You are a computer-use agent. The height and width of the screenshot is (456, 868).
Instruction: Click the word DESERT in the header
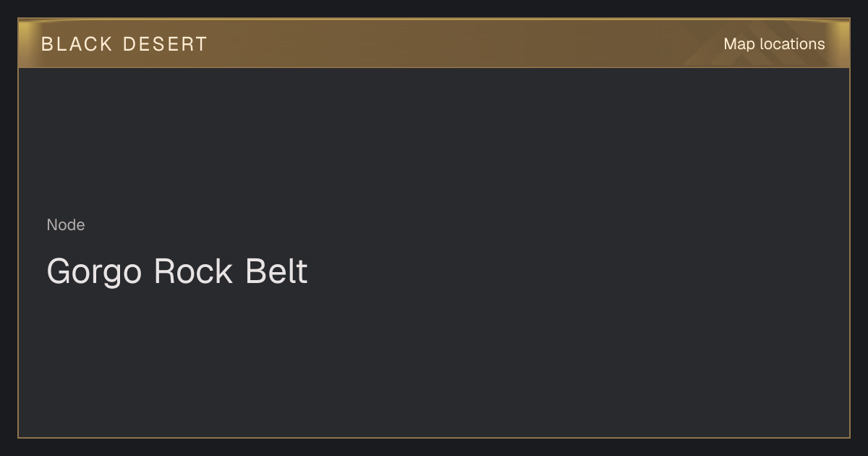(x=165, y=44)
